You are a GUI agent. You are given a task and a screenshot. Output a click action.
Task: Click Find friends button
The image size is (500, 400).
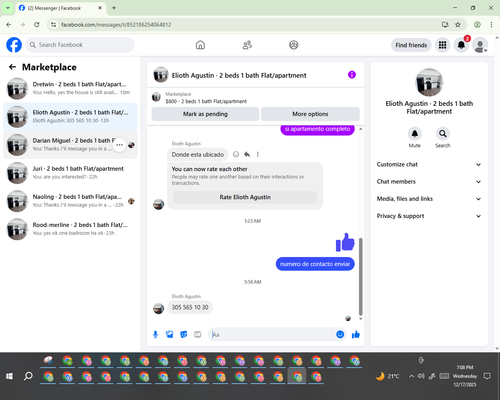point(411,45)
